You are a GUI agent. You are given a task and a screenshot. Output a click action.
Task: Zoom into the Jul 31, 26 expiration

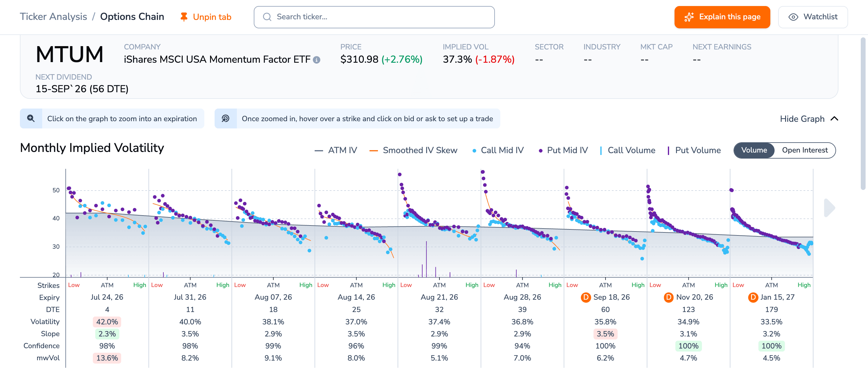pyautogui.click(x=190, y=222)
